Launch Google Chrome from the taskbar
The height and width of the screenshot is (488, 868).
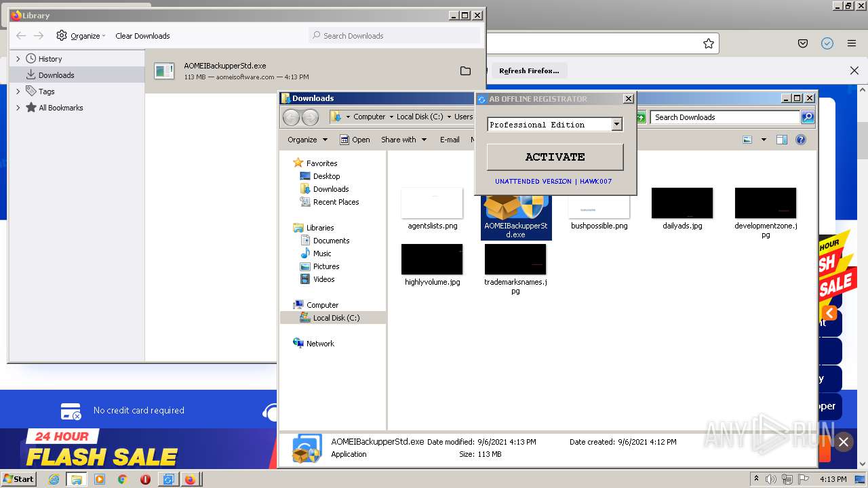pos(122,479)
